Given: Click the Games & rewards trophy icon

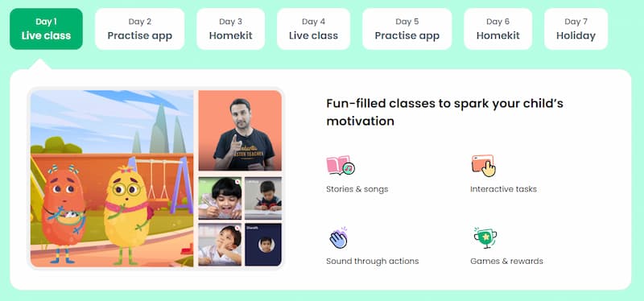Looking at the screenshot, I should pos(485,237).
